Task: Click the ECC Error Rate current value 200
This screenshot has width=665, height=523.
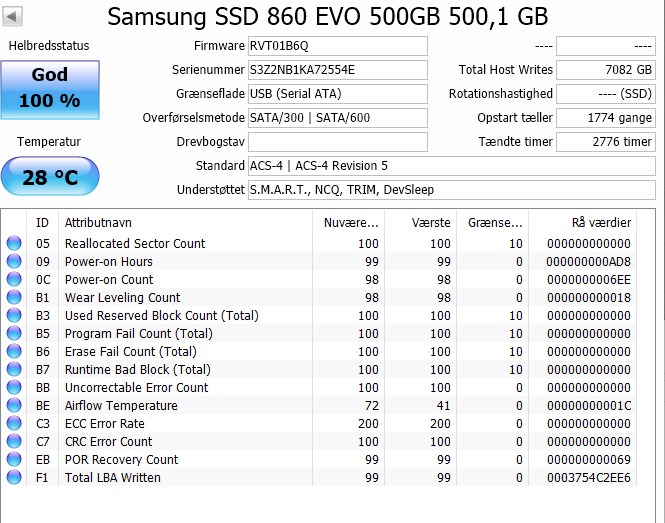Action: (368, 424)
